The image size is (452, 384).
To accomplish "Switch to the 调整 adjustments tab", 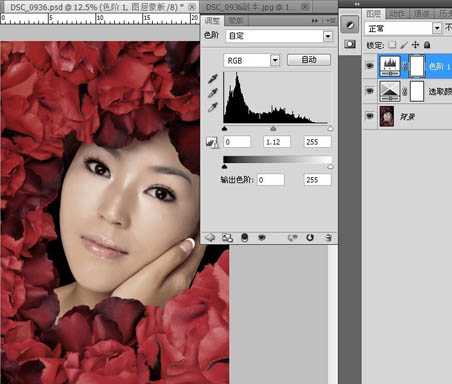I will click(x=212, y=21).
